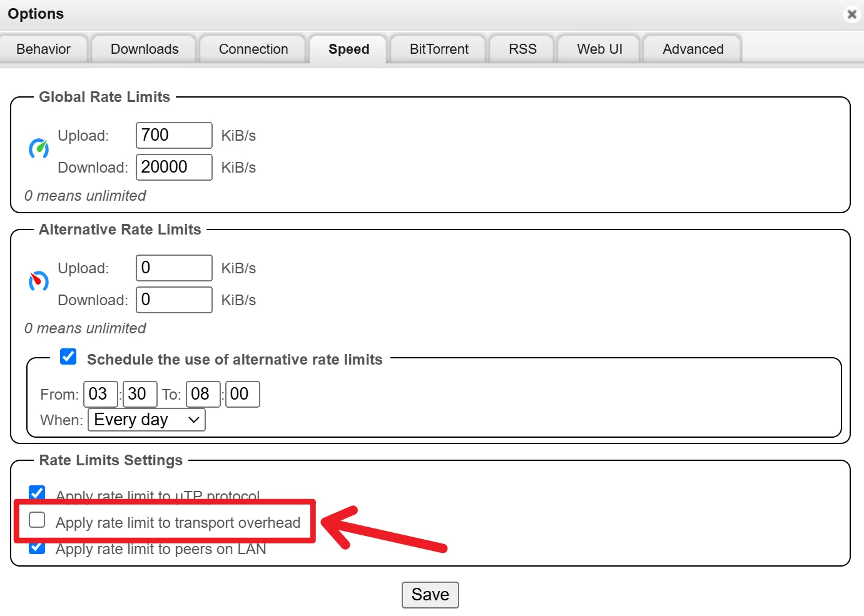Screen dimensions: 864x616
Task: Go to the Connection tab
Action: pos(253,49)
